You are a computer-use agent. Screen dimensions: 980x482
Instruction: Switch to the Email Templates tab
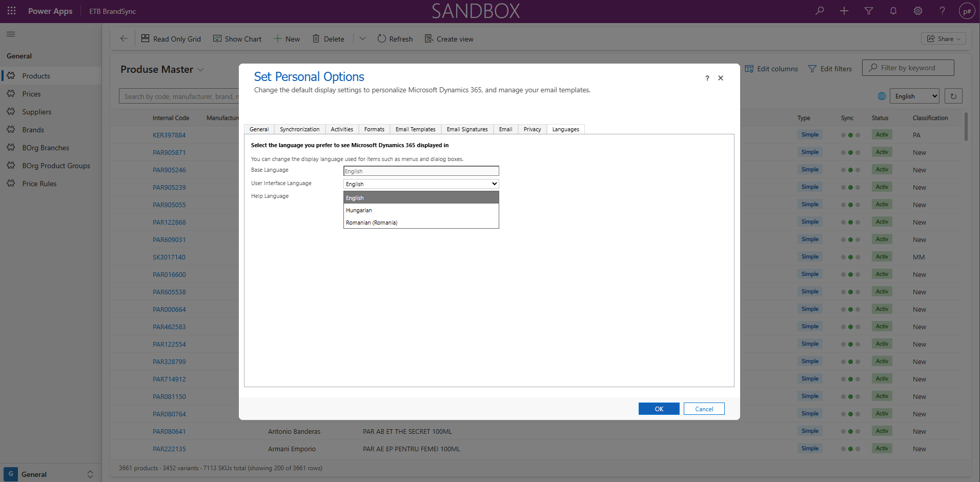pyautogui.click(x=416, y=129)
